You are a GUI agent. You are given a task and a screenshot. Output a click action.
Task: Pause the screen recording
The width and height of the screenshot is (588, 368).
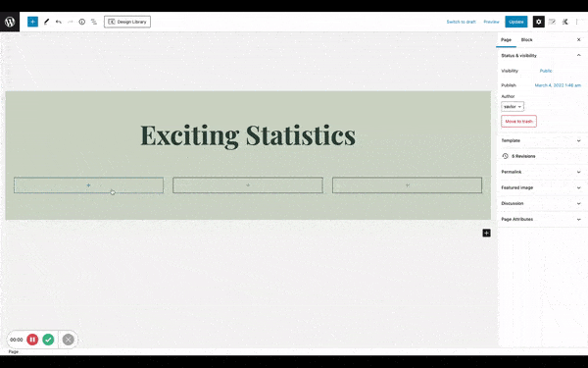pos(32,340)
